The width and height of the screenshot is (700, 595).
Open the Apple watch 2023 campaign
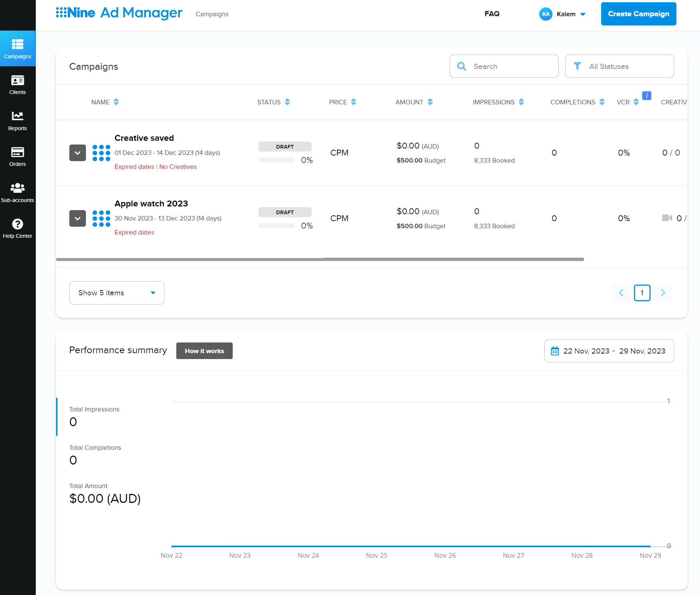pyautogui.click(x=151, y=203)
